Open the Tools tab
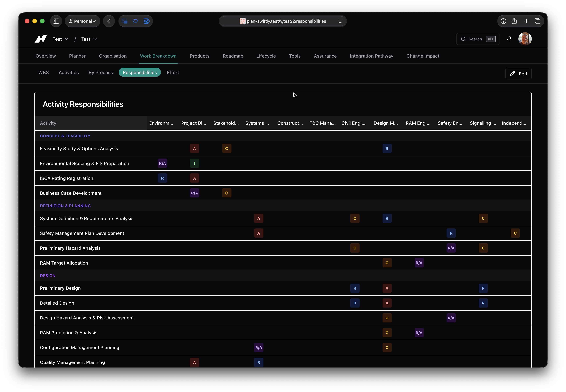The width and height of the screenshot is (566, 392). [x=295, y=56]
